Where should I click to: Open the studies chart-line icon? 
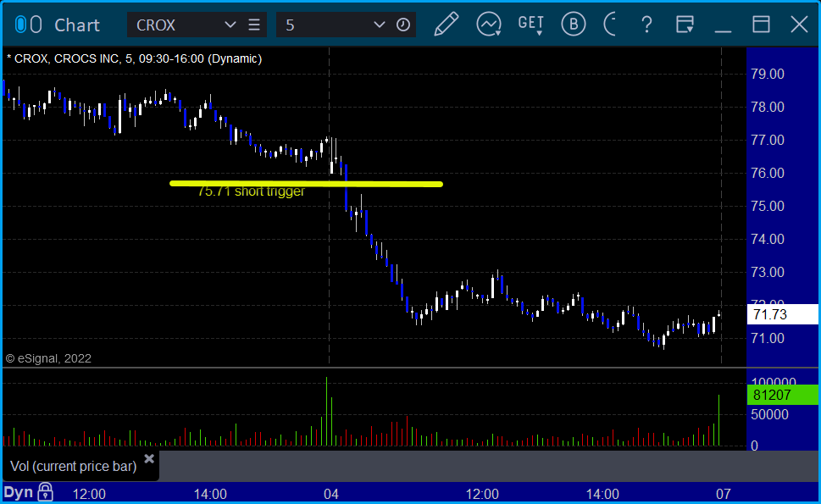click(x=489, y=25)
